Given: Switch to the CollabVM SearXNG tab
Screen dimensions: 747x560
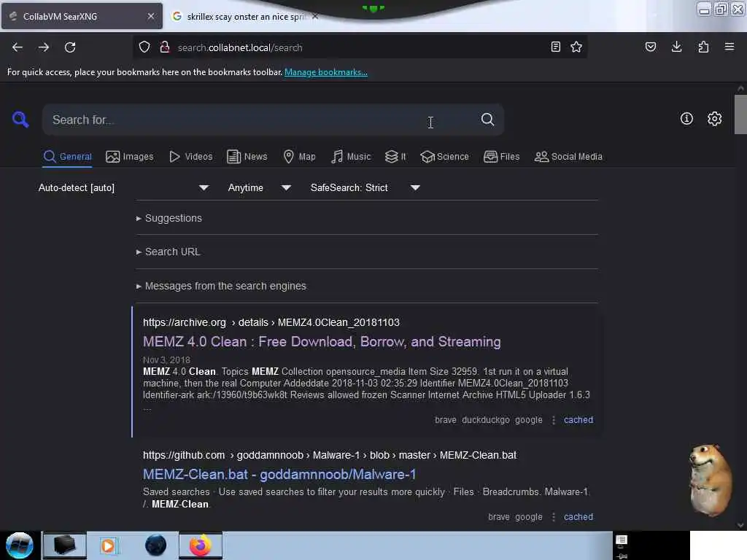Looking at the screenshot, I should [x=82, y=16].
